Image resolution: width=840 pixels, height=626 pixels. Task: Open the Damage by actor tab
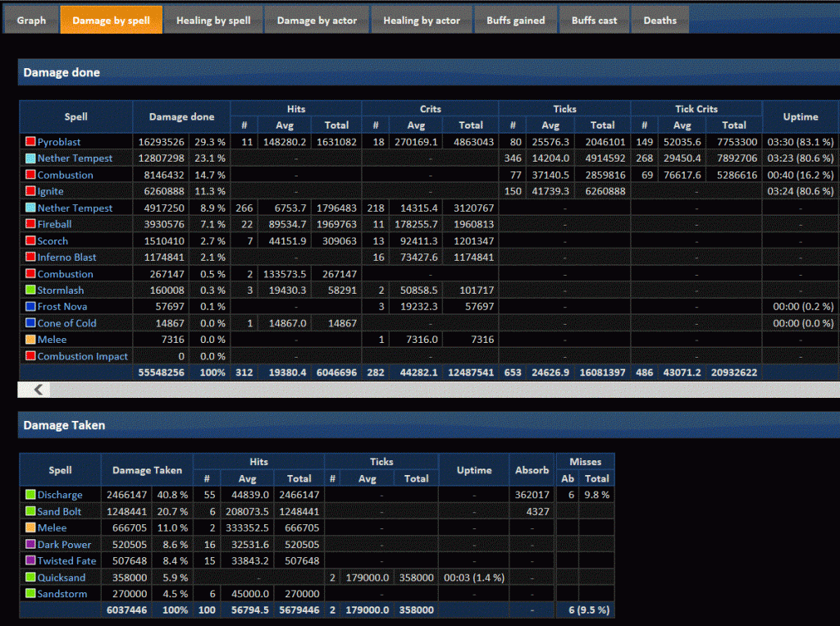pyautogui.click(x=317, y=21)
